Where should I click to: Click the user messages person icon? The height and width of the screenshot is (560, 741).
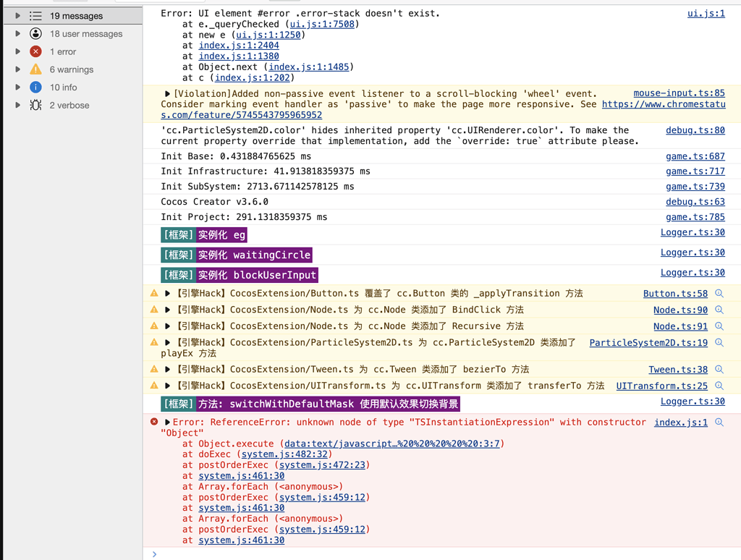pyautogui.click(x=35, y=34)
